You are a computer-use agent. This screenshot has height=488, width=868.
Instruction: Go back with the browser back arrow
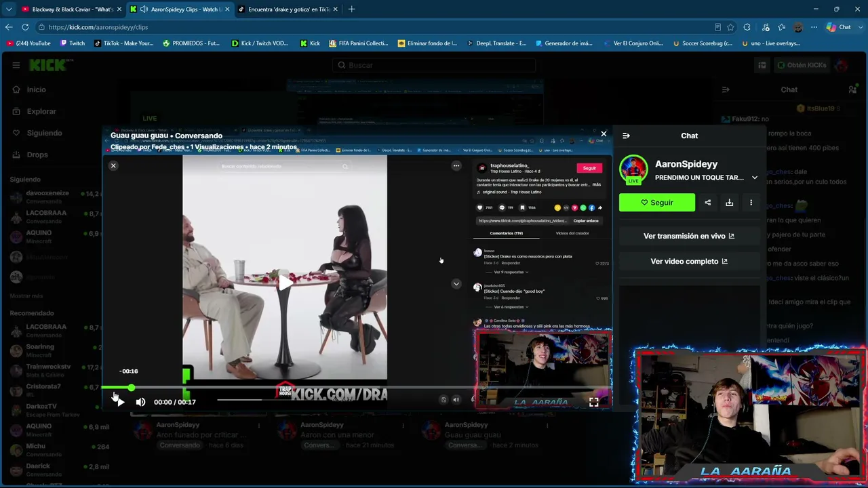pos(9,27)
